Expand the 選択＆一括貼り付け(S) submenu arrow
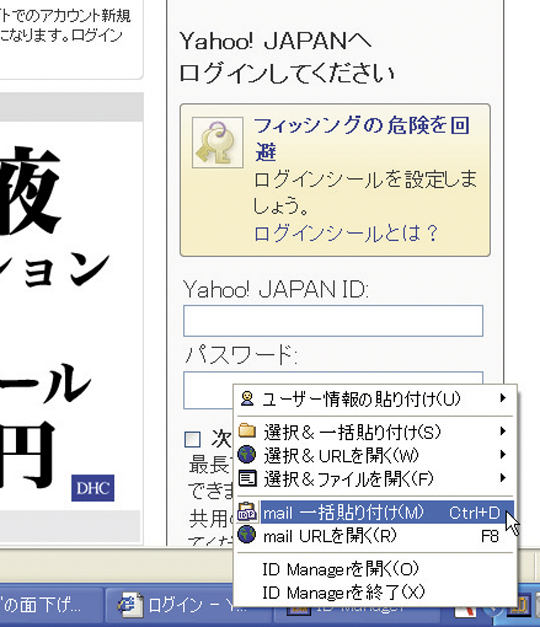The image size is (540, 627). 503,431
